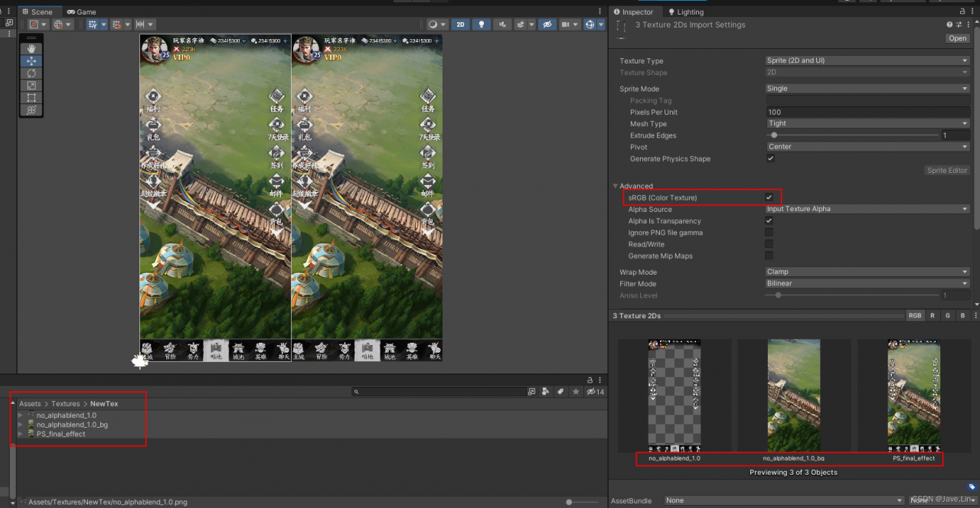This screenshot has height=508, width=980.
Task: Go to Textures in the breadcrumb
Action: coord(66,404)
